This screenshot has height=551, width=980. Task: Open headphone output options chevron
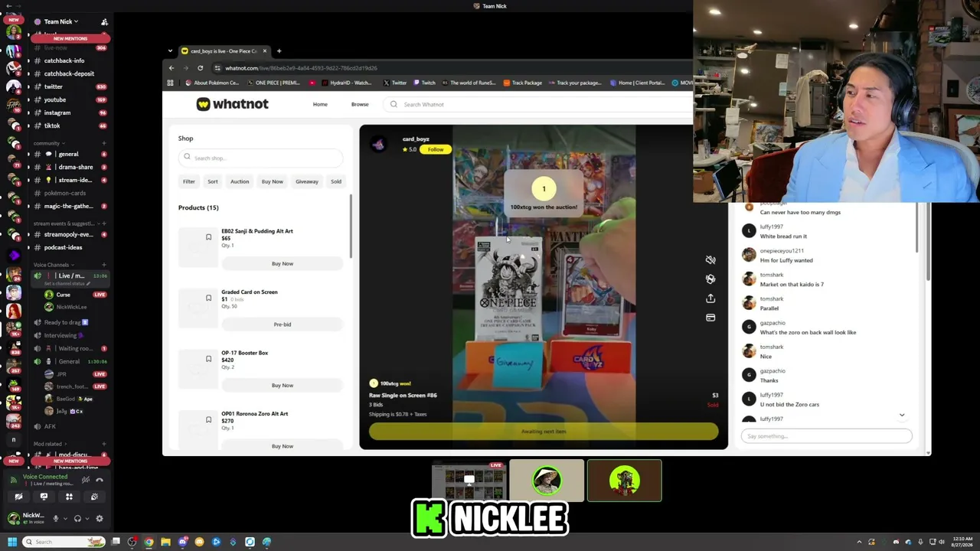coord(87,519)
